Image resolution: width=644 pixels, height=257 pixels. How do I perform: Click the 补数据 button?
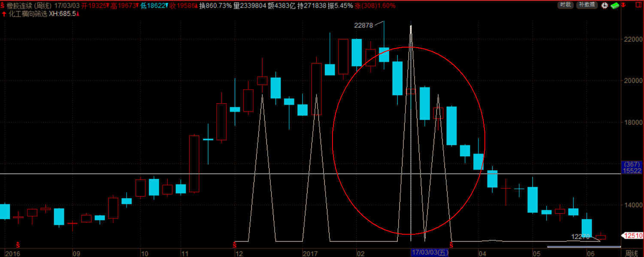(x=587, y=5)
